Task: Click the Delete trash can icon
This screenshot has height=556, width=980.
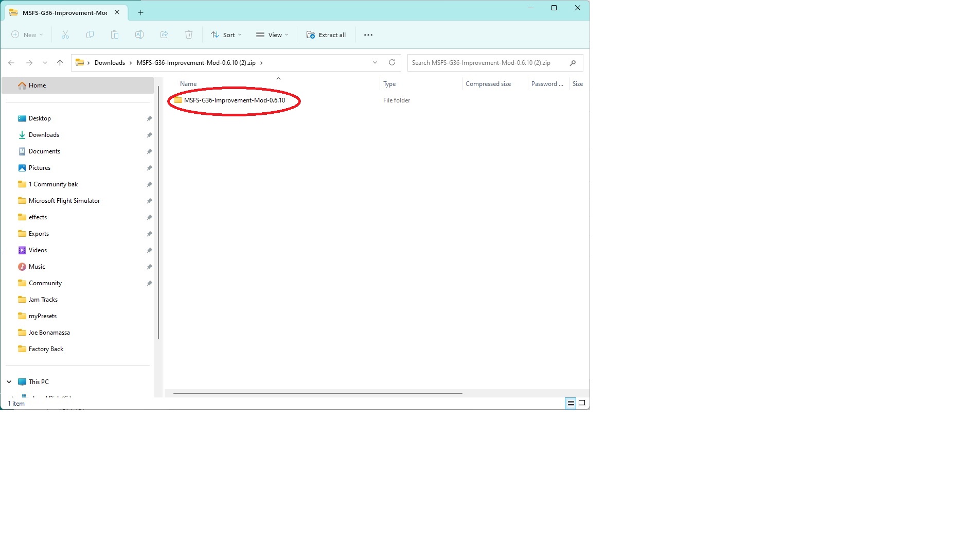Action: pyautogui.click(x=189, y=35)
